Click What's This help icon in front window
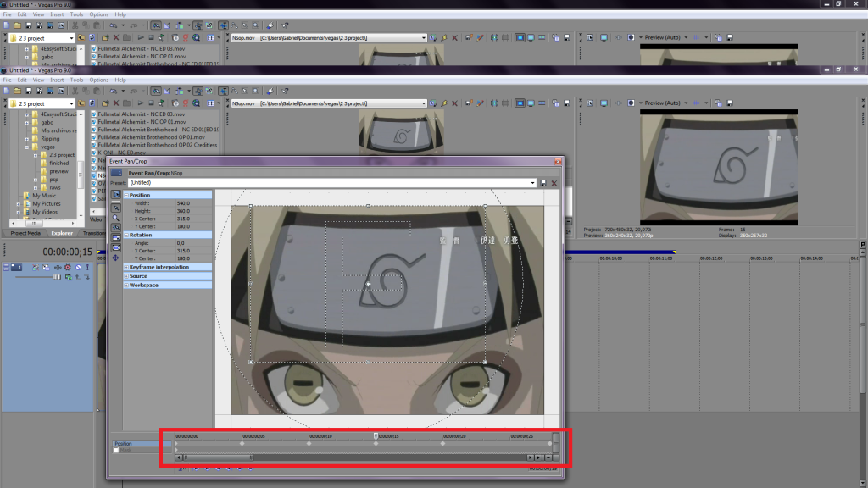The width and height of the screenshot is (868, 488). (285, 91)
